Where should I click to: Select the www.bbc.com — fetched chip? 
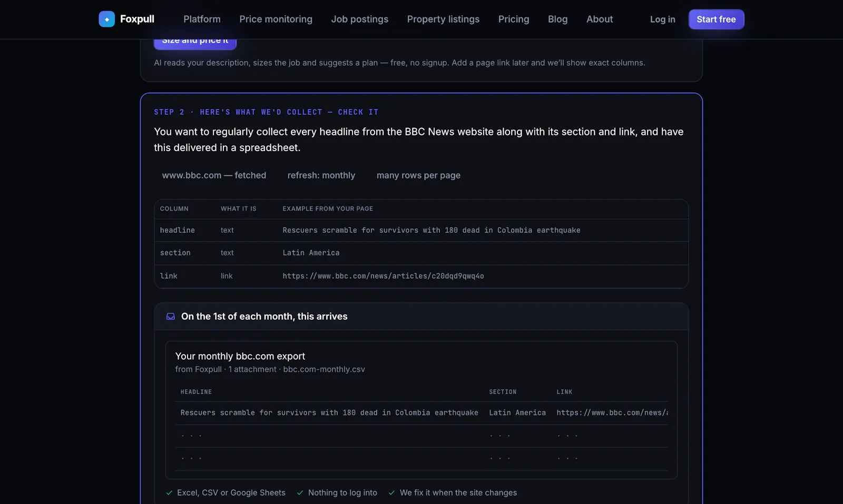click(214, 175)
